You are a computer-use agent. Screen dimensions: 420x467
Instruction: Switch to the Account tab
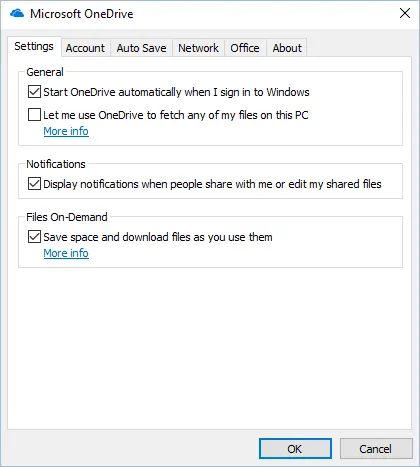(x=85, y=48)
